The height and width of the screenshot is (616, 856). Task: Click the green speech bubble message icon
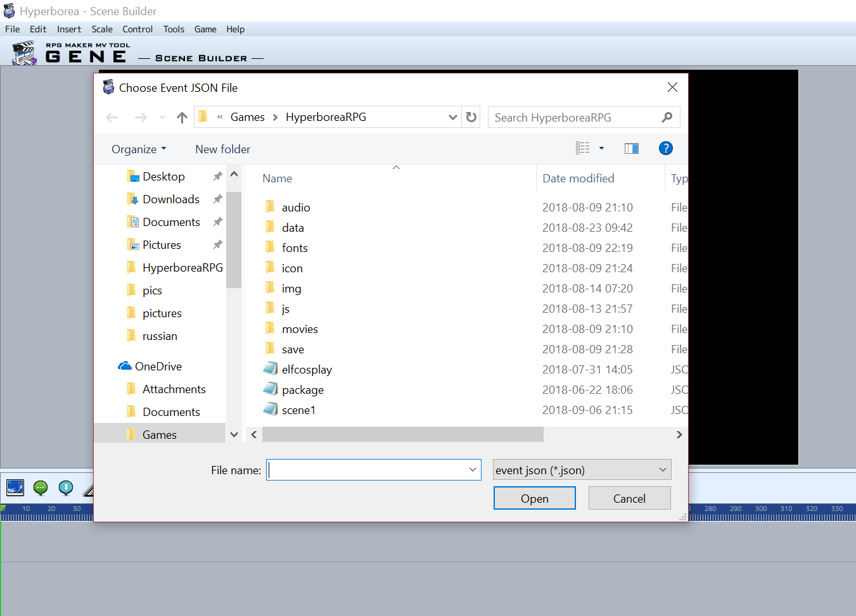point(41,487)
